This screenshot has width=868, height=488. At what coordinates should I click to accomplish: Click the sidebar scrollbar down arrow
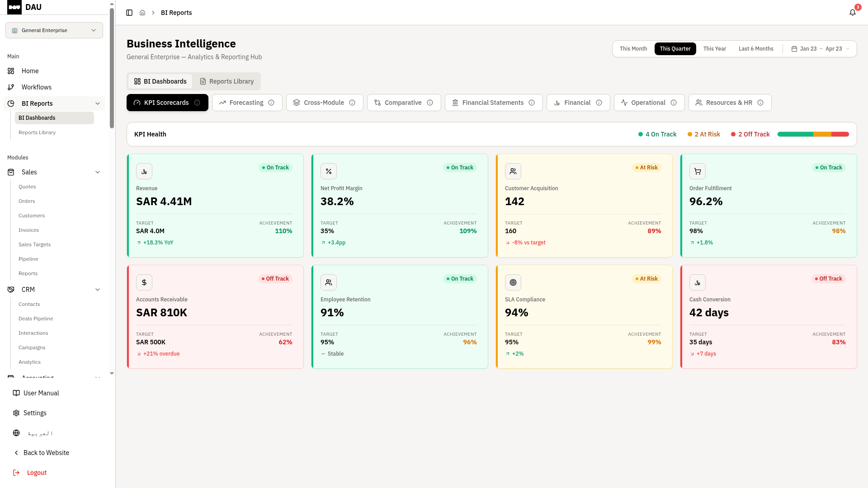[112, 374]
